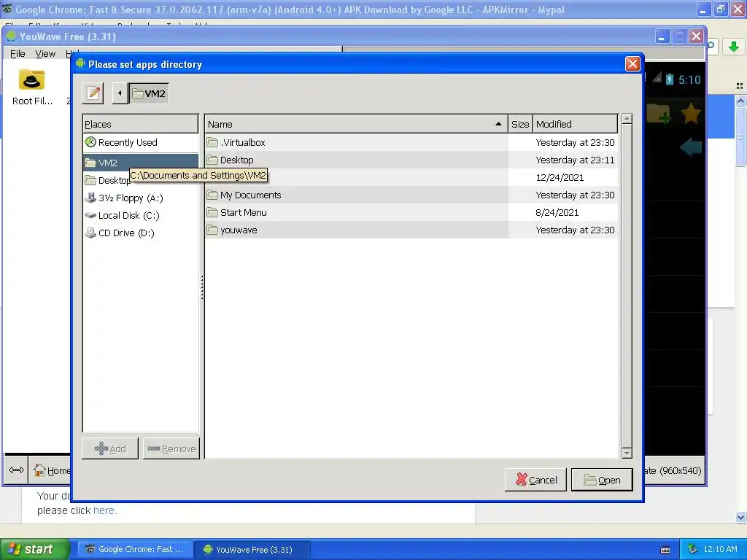Click the blue back arrow in YouWave
747x560 pixels.
[x=692, y=147]
